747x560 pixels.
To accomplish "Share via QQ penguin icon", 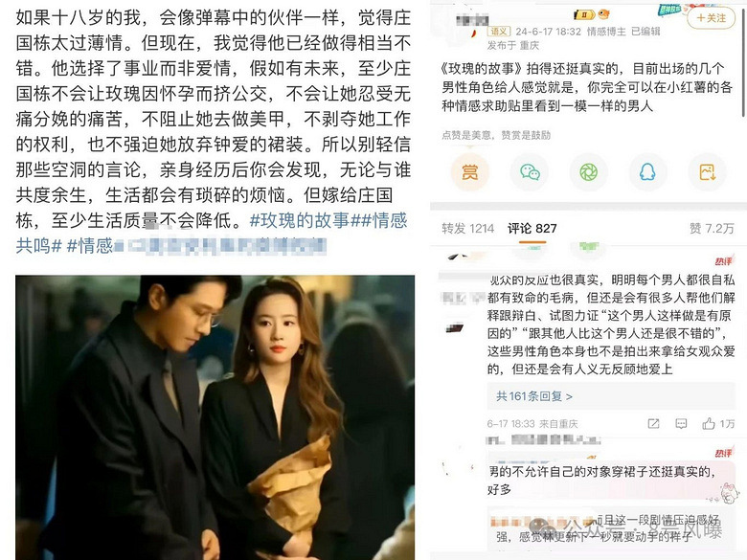I will [647, 171].
